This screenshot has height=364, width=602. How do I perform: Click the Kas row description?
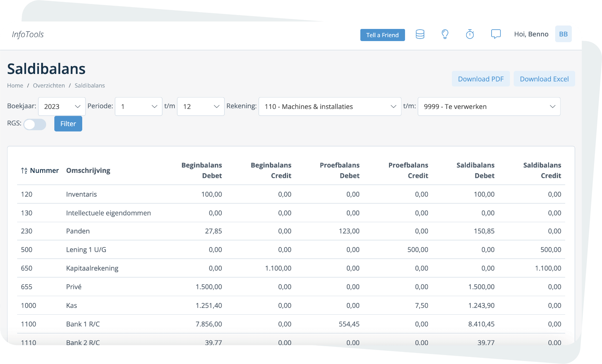click(71, 305)
